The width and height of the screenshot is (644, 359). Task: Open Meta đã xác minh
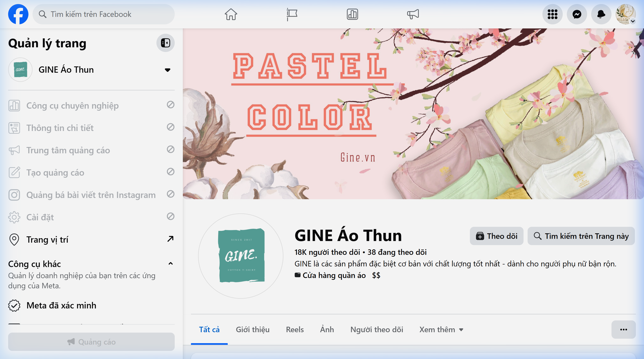tap(91, 306)
